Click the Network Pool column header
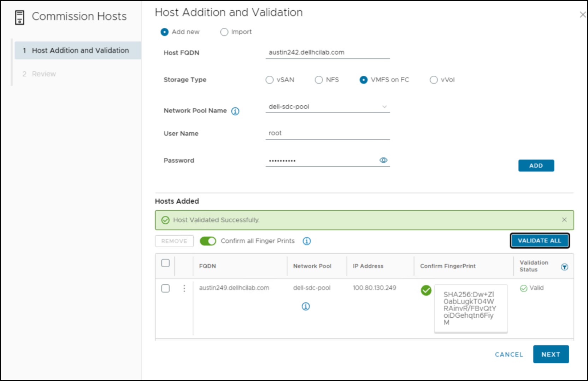 [312, 266]
